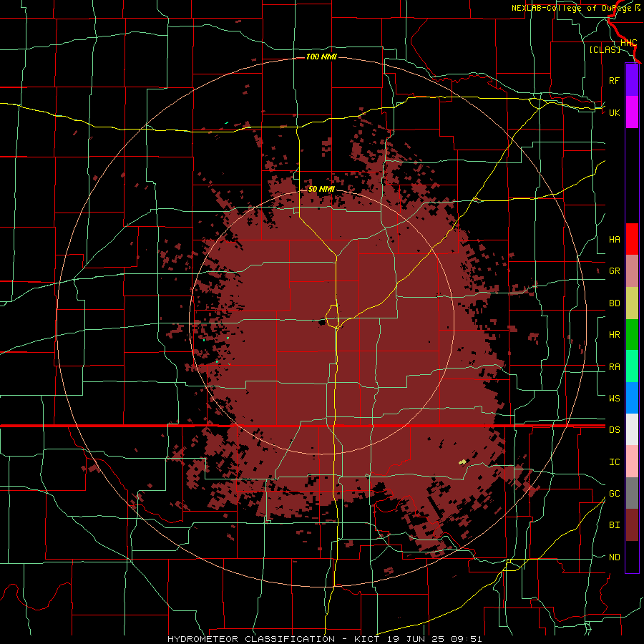The height and width of the screenshot is (644, 644).
Task: Click the GC legend label
Action: [614, 493]
